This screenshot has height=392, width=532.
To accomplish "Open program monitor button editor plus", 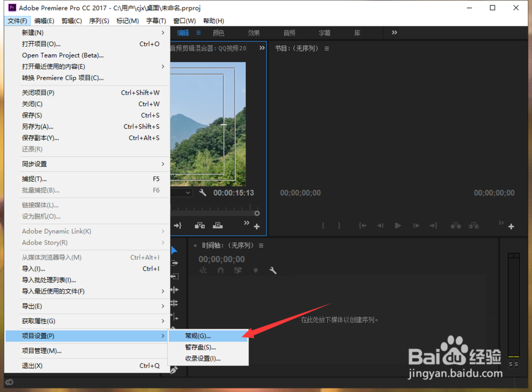I will tap(511, 227).
